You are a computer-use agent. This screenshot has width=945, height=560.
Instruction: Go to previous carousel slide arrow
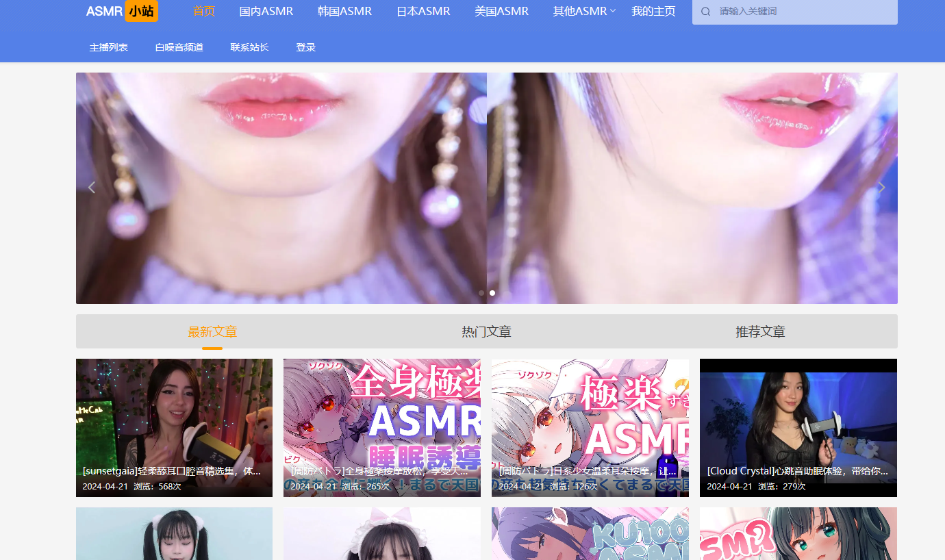click(x=92, y=188)
